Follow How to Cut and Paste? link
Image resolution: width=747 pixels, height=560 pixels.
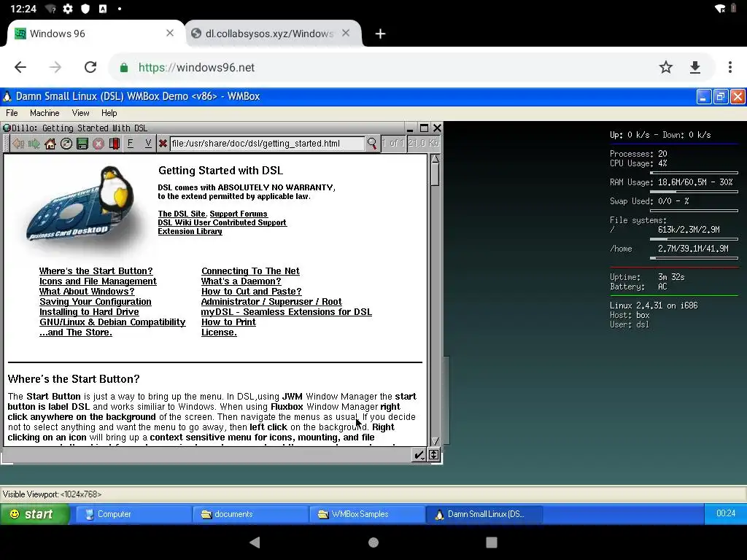coord(251,292)
